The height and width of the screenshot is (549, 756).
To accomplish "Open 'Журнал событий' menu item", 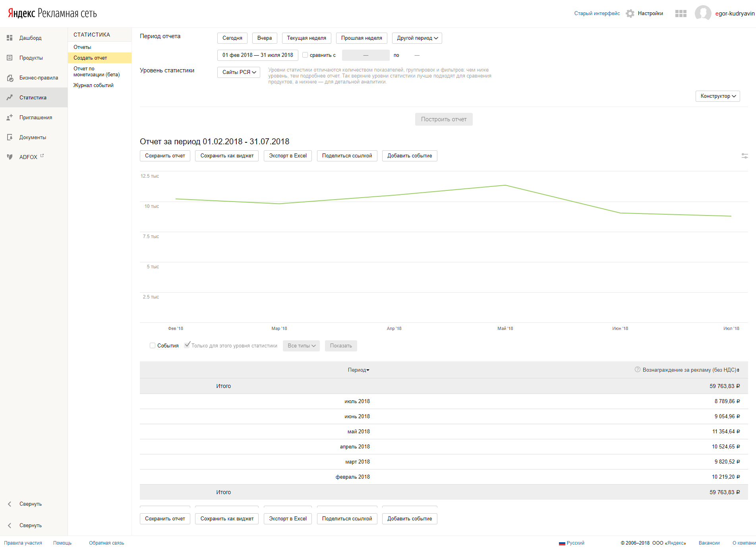I will coord(93,85).
